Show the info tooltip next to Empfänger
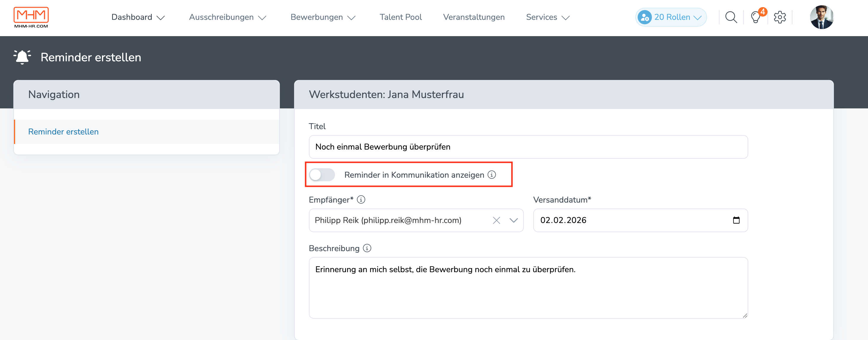Image resolution: width=868 pixels, height=340 pixels. coord(361,199)
